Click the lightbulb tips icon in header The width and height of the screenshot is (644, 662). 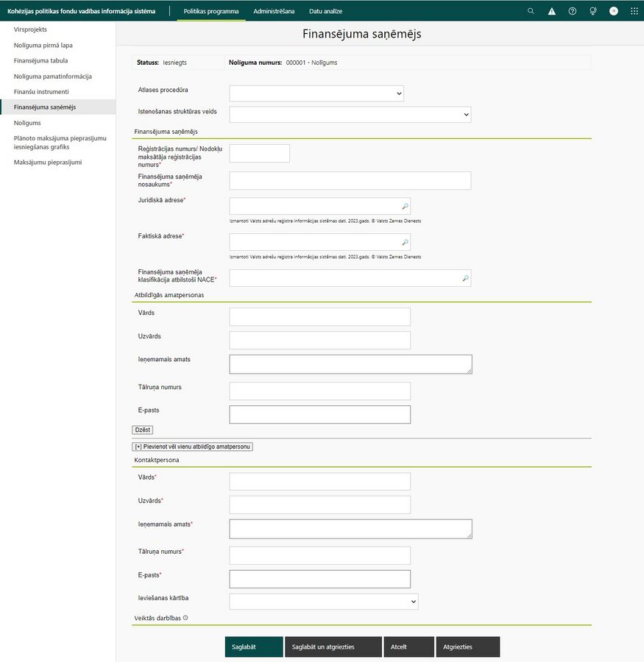[593, 11]
